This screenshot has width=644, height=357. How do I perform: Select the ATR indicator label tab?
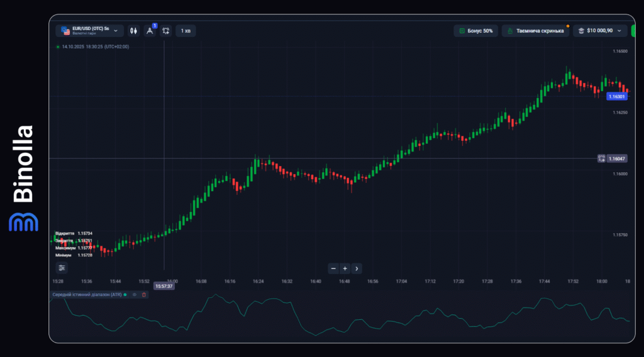tap(87, 294)
